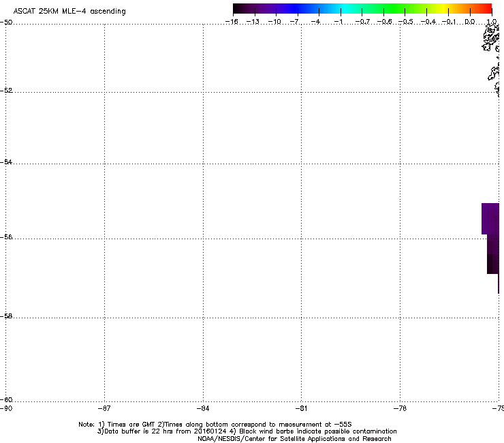Image resolution: width=504 pixels, height=443 pixels.
Task: Click the -56 latitude axis label
Action: [x=6, y=237]
